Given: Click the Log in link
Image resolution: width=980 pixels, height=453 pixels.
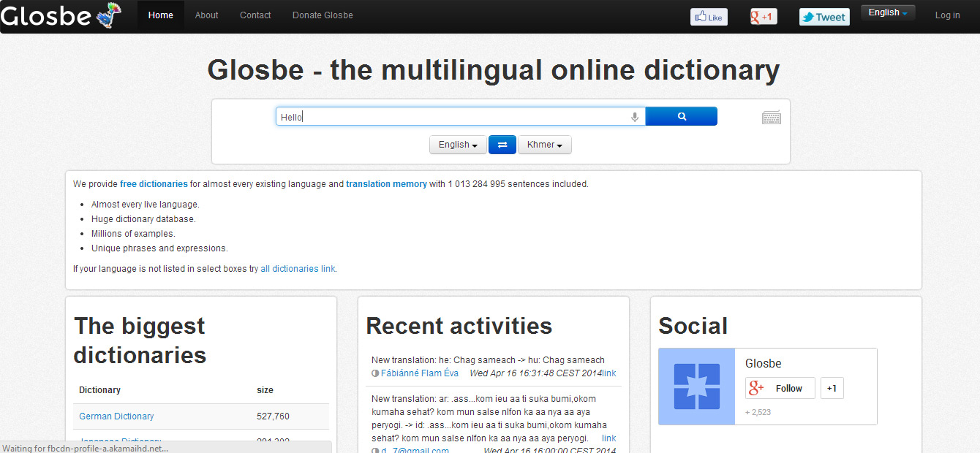Looking at the screenshot, I should (x=947, y=15).
